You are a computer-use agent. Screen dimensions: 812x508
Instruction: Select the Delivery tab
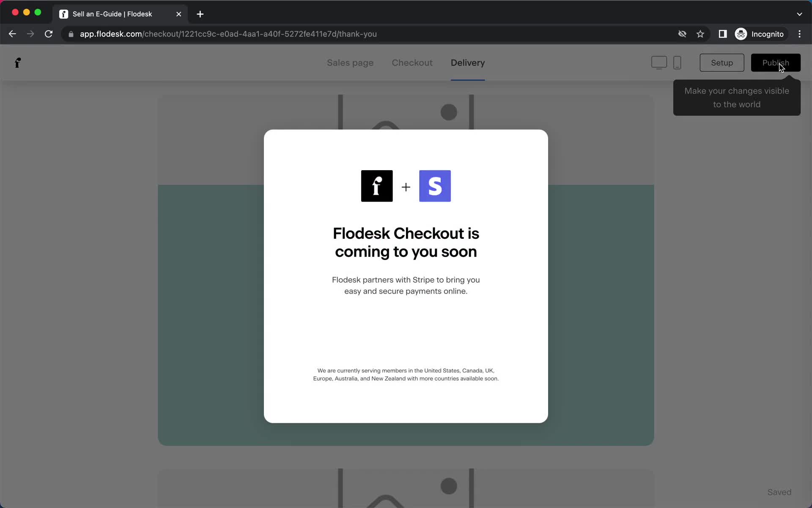point(468,63)
